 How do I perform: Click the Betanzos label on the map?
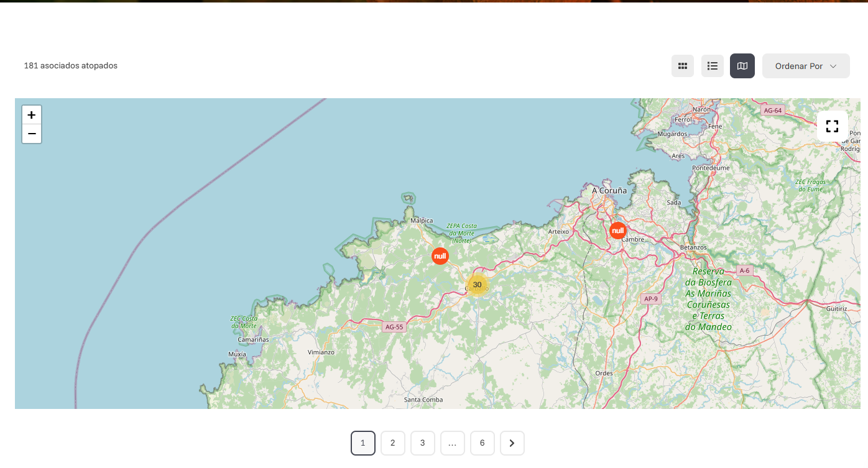click(x=693, y=247)
